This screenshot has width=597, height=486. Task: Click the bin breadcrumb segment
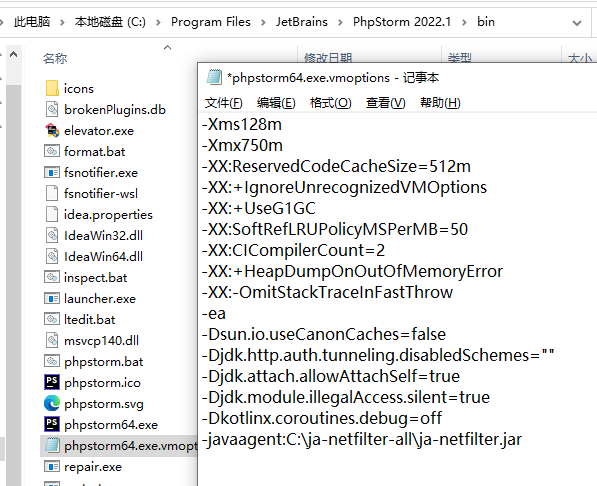(486, 22)
